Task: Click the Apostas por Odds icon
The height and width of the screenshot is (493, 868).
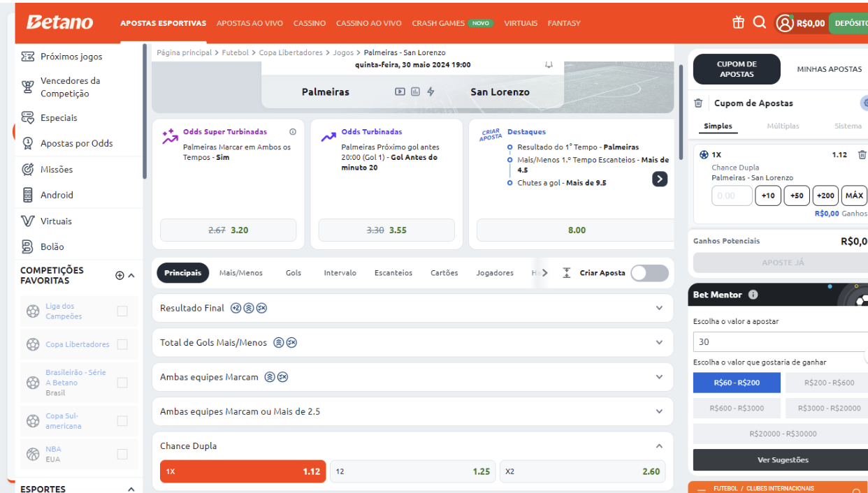Action: [28, 143]
